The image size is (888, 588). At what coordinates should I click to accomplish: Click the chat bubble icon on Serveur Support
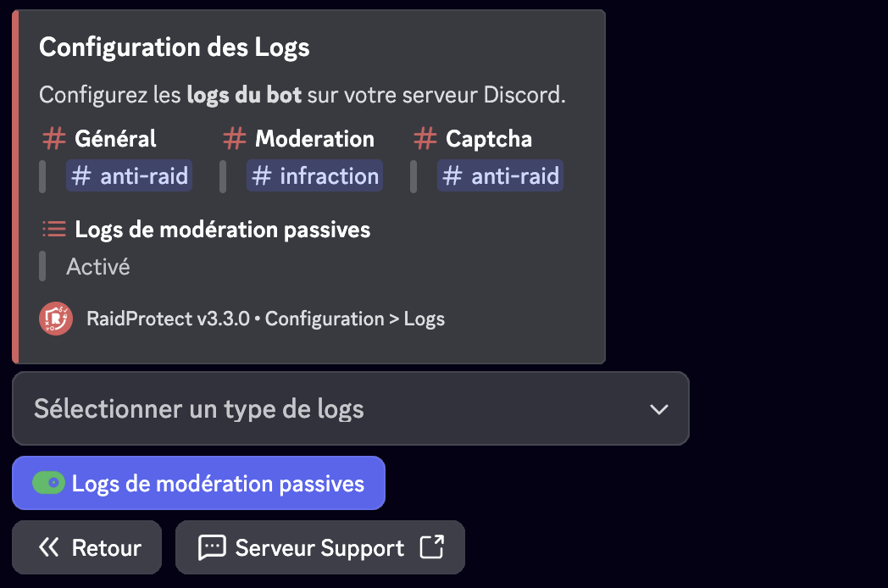tap(213, 547)
